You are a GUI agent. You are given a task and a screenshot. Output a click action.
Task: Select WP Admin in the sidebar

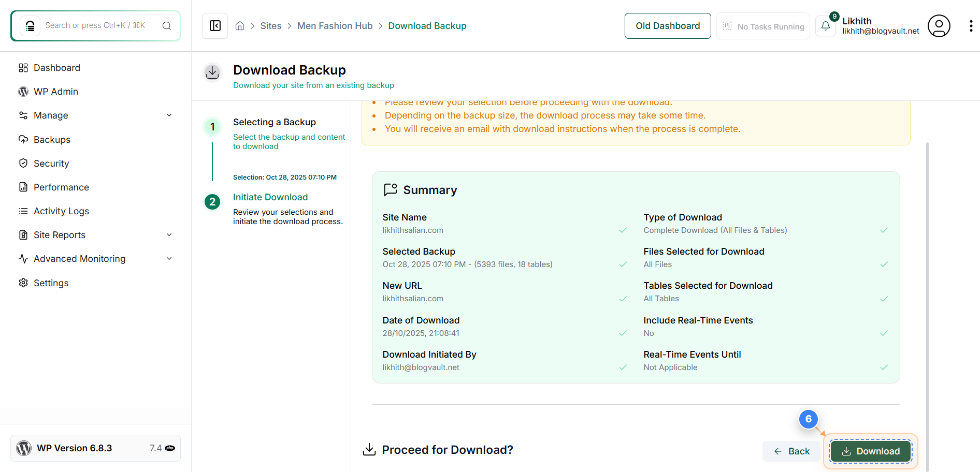click(x=55, y=91)
